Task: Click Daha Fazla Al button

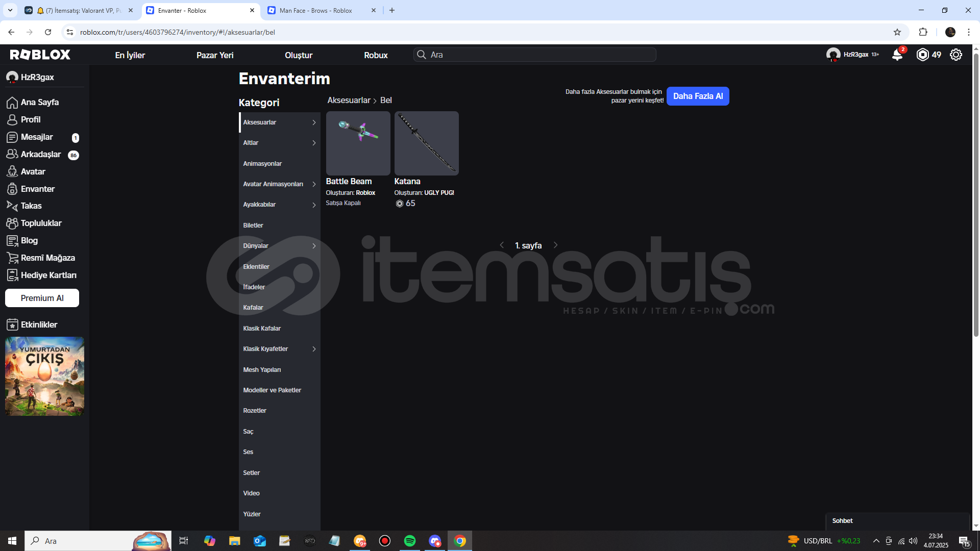Action: [x=698, y=96]
